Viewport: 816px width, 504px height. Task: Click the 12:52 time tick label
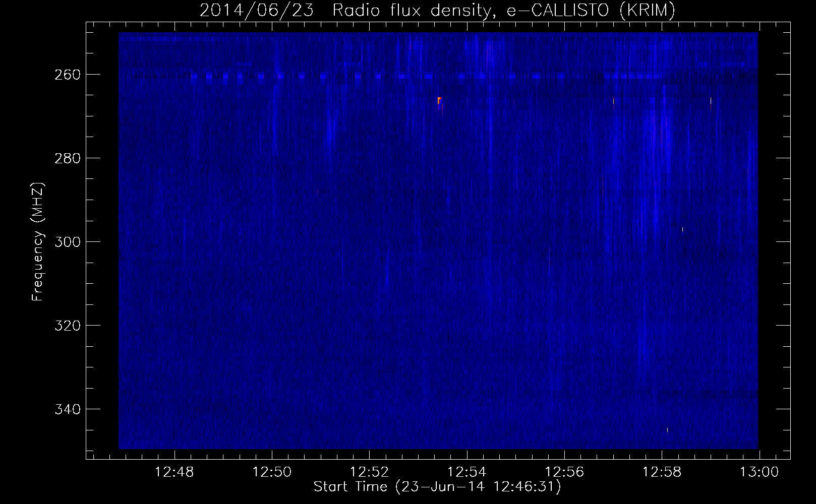click(370, 472)
